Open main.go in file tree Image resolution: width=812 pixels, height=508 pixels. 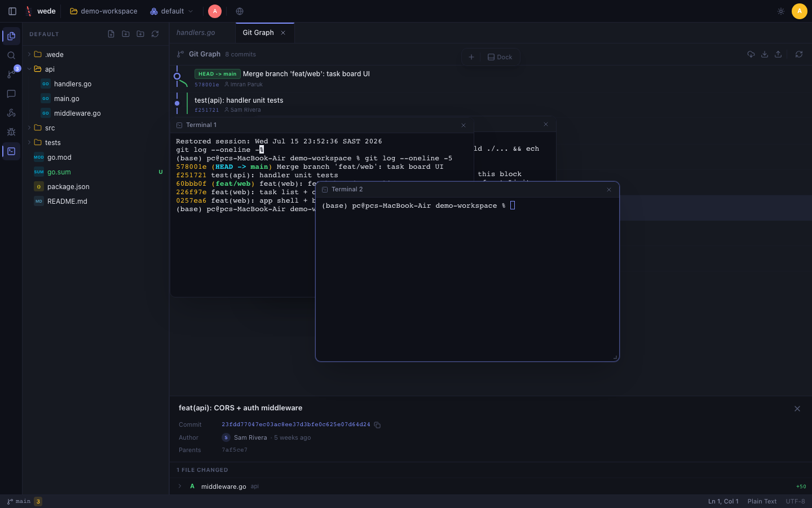pos(96,99)
